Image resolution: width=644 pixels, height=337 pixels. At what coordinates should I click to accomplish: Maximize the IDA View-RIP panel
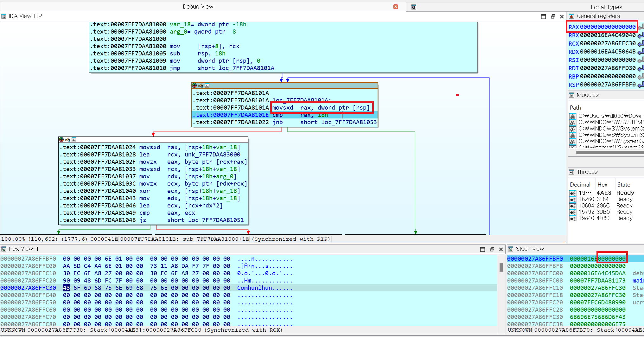pyautogui.click(x=543, y=16)
